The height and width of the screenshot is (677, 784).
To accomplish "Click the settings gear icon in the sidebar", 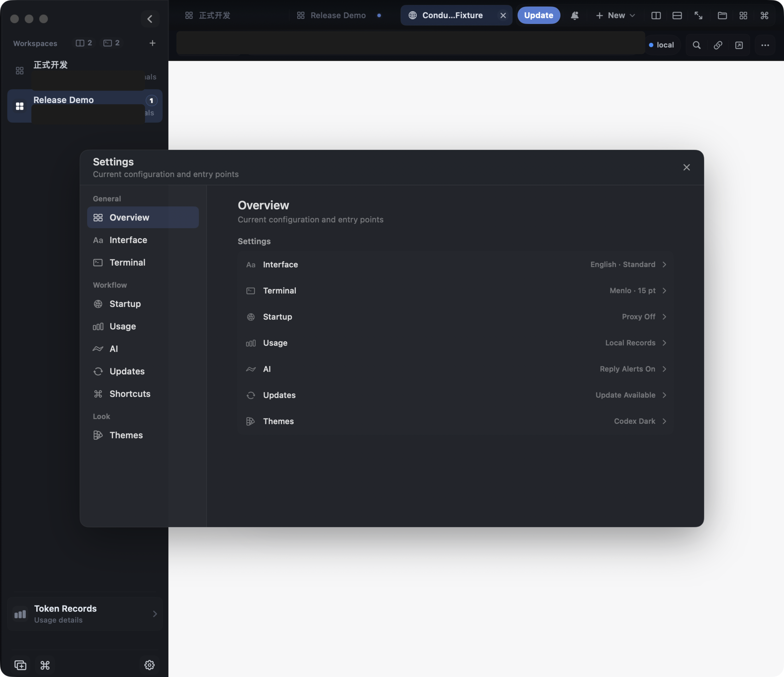I will (x=150, y=665).
